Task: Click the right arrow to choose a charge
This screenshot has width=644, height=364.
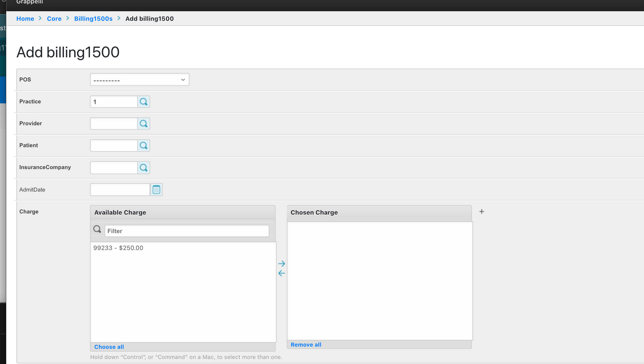Action: click(282, 263)
